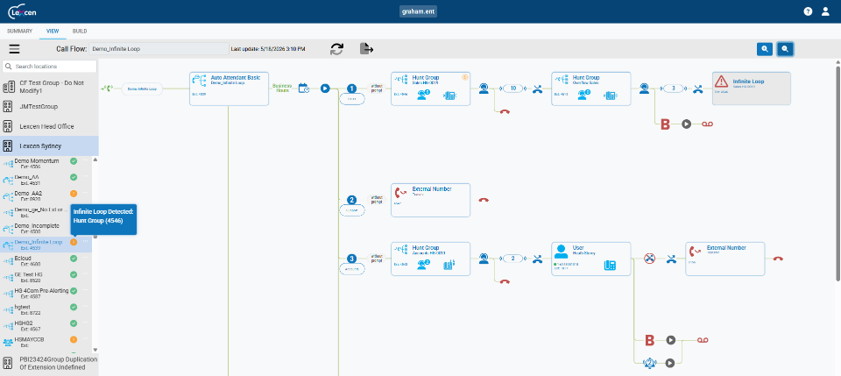Click orange warning status on Demo_Infinite Loop
Screen dimensions: 841x376
click(73, 242)
